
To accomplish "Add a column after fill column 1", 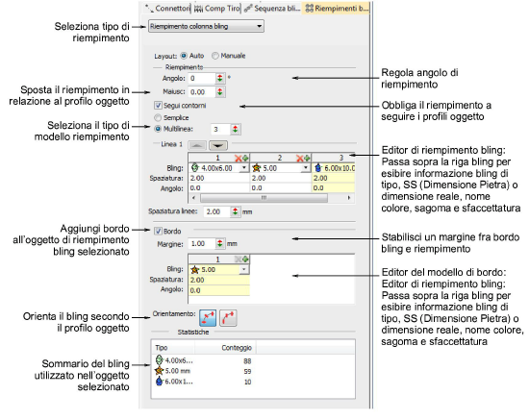I will (245, 158).
